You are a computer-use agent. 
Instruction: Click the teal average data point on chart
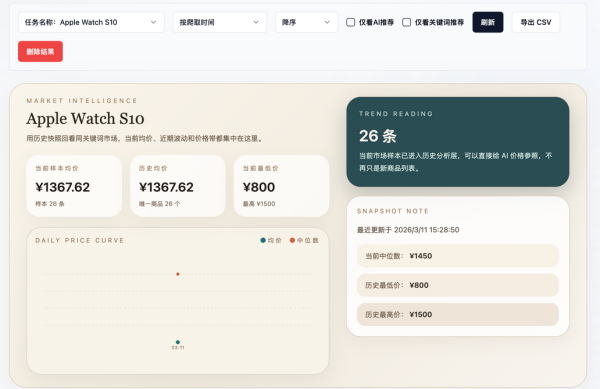(178, 342)
